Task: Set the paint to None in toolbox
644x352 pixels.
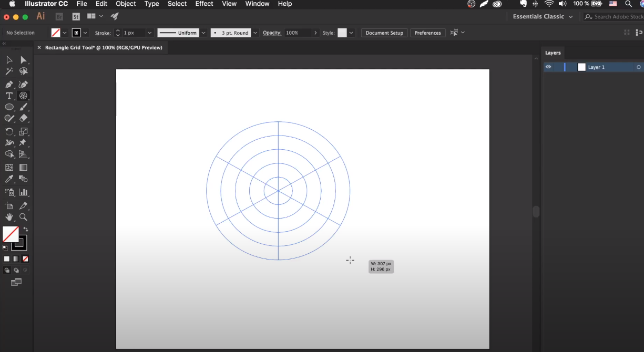Action: (x=25, y=259)
